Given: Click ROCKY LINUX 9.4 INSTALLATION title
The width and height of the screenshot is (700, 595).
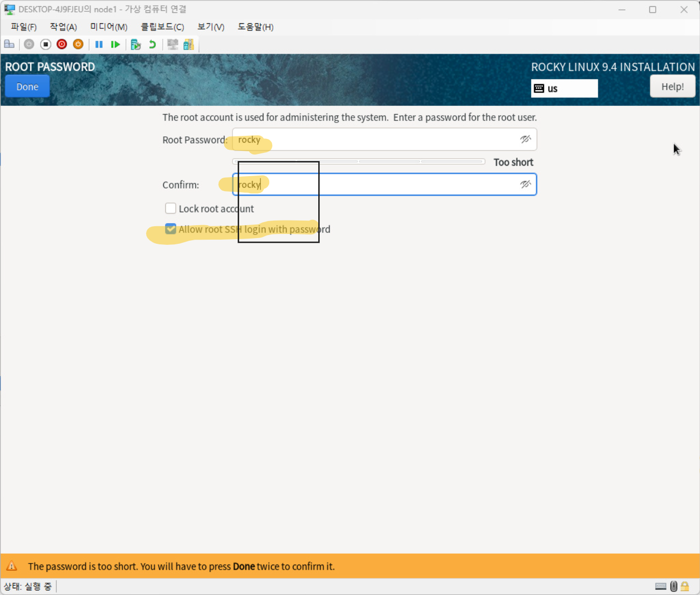Looking at the screenshot, I should pyautogui.click(x=613, y=67).
